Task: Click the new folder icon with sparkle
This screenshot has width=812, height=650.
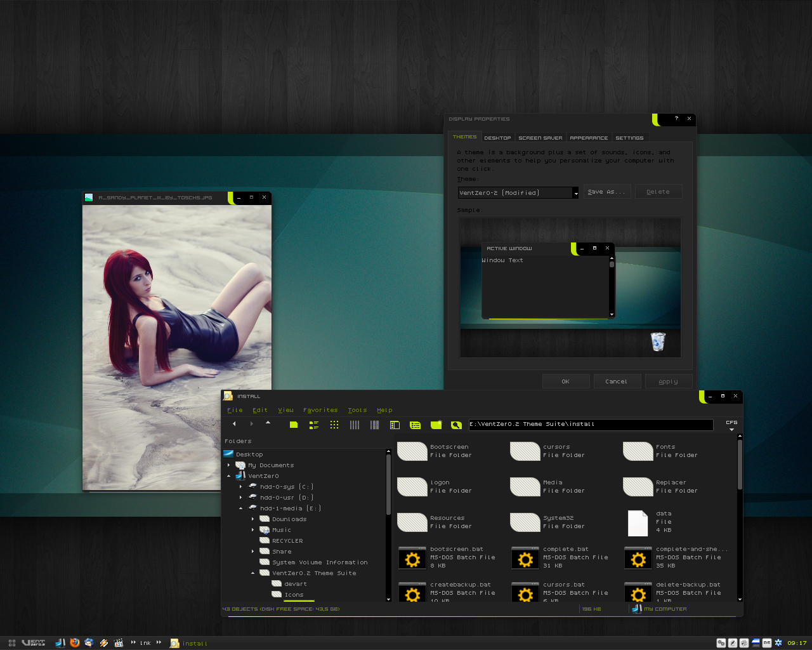Action: tap(436, 425)
